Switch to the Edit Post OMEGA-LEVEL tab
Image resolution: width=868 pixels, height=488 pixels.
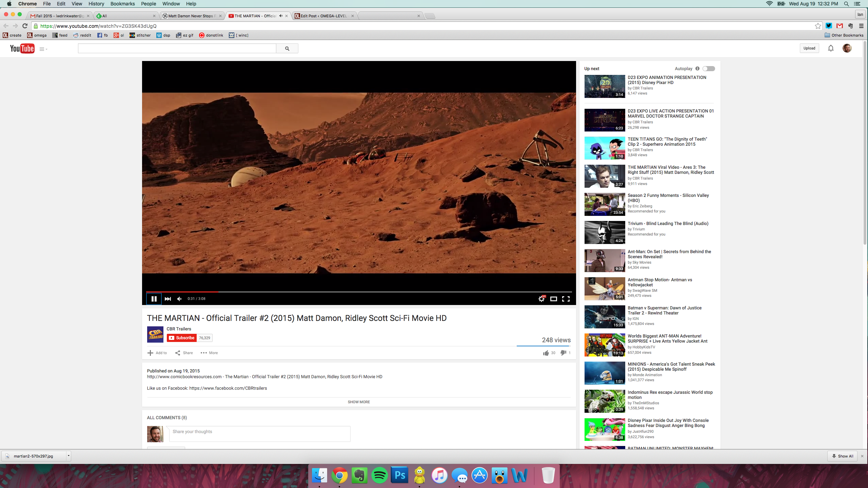coord(323,16)
